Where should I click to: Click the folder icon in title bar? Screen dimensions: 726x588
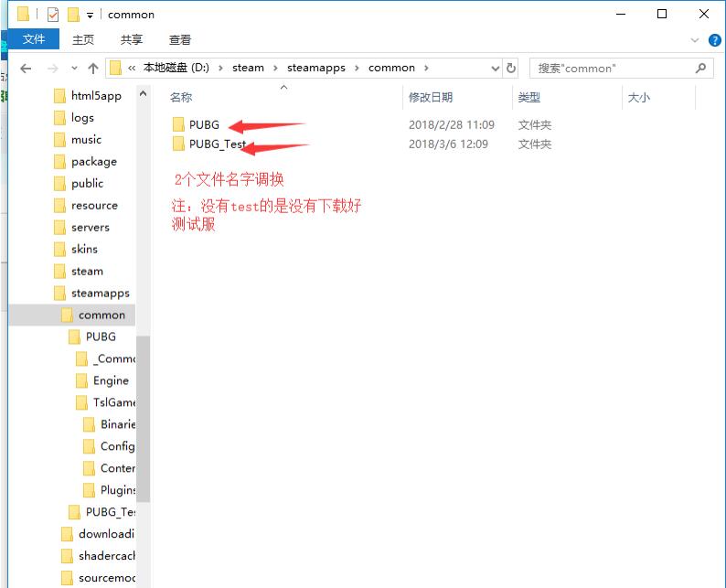click(x=23, y=15)
